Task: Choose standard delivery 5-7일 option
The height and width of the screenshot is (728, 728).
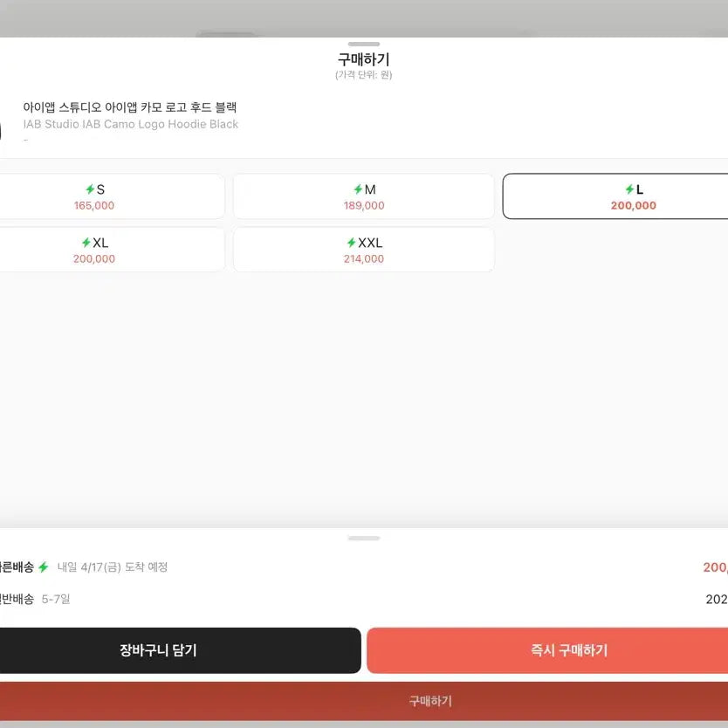Action: pyautogui.click(x=364, y=599)
